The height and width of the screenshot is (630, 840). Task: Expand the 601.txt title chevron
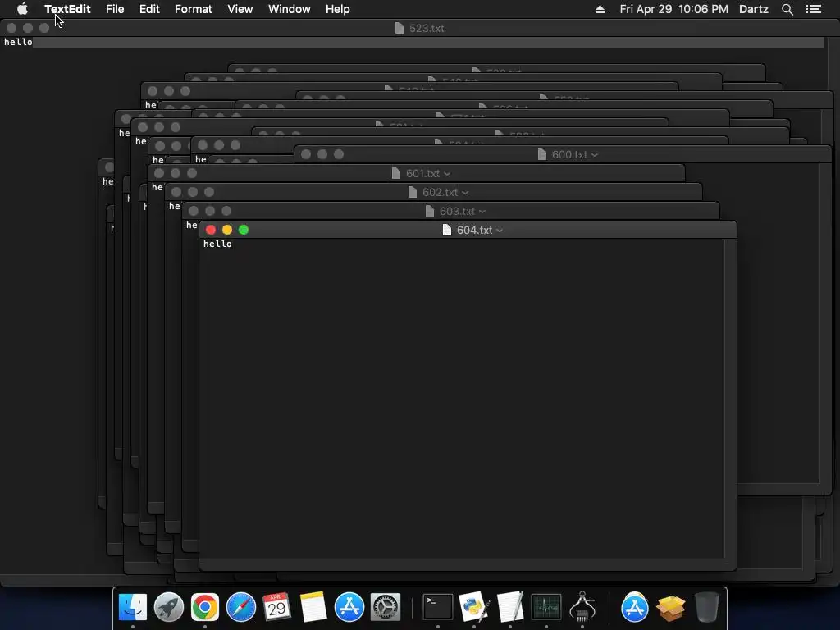pyautogui.click(x=447, y=174)
